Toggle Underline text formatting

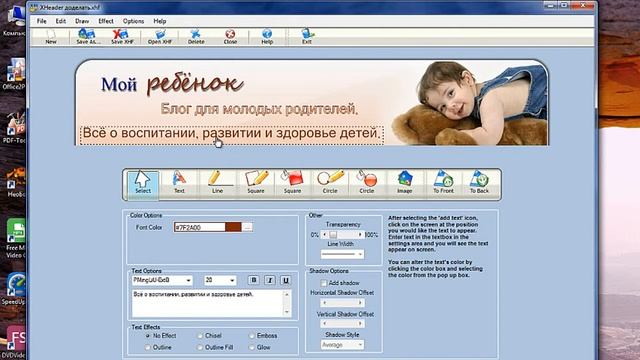tap(286, 280)
